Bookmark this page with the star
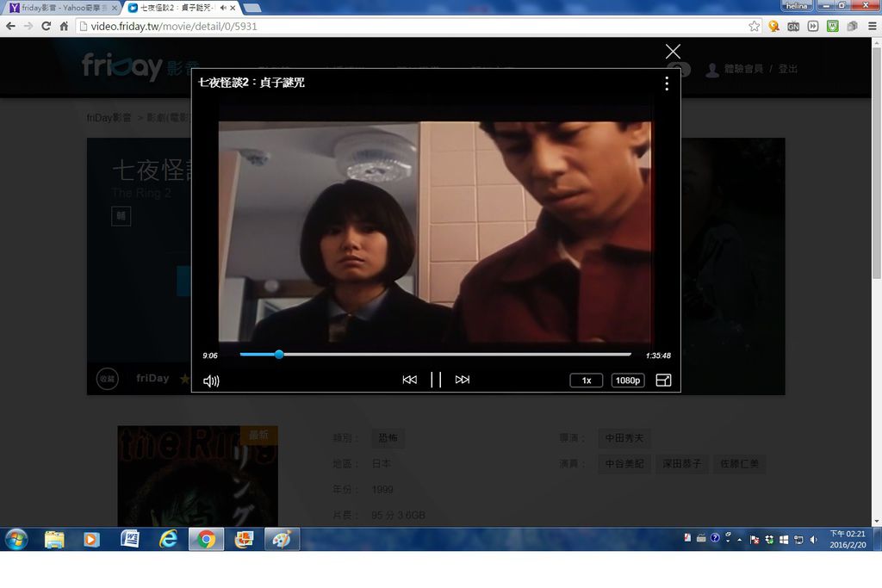 point(754,26)
